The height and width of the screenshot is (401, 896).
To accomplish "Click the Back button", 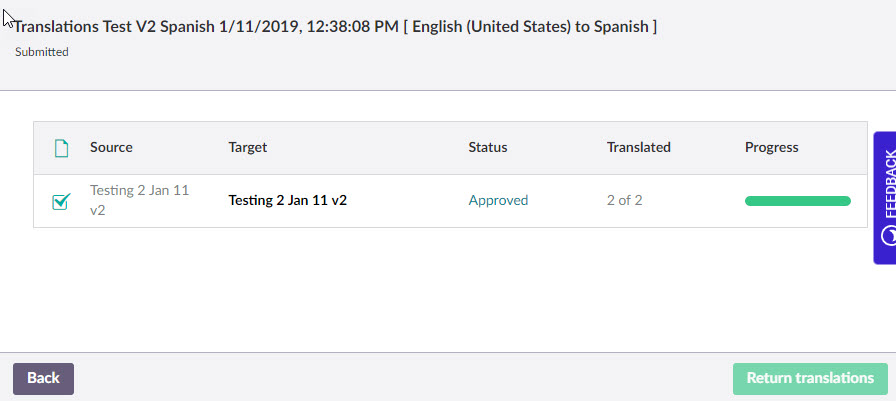I will coord(43,379).
